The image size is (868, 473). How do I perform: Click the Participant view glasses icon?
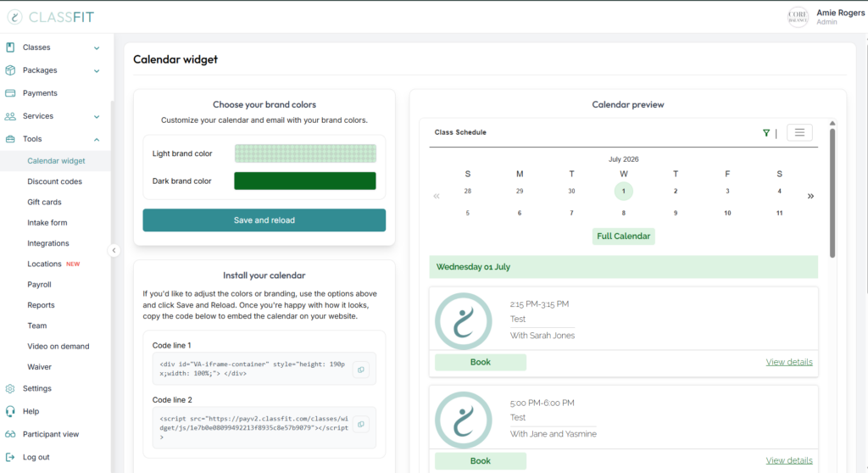[10, 434]
